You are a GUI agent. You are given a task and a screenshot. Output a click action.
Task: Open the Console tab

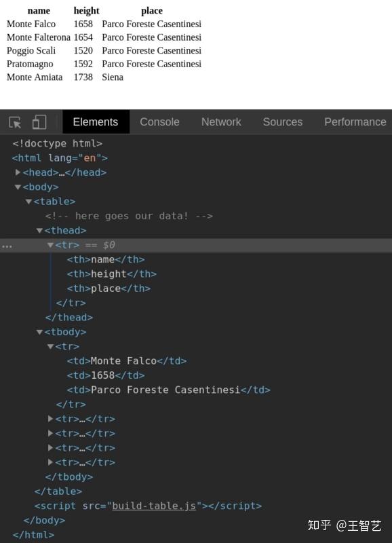(x=159, y=122)
